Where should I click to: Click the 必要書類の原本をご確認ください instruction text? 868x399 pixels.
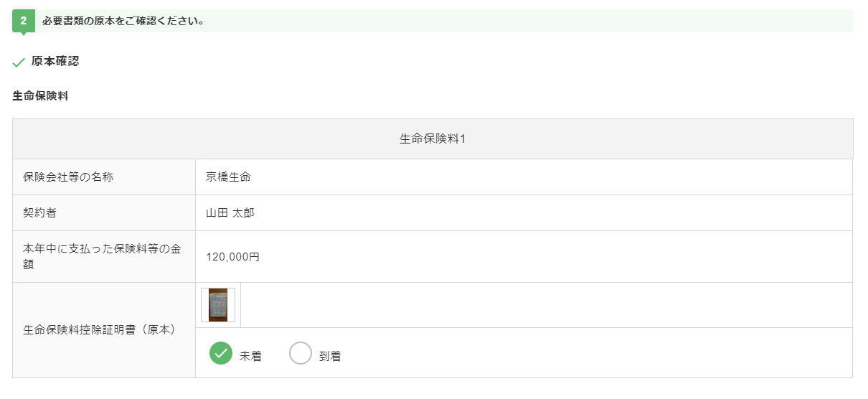(x=123, y=21)
